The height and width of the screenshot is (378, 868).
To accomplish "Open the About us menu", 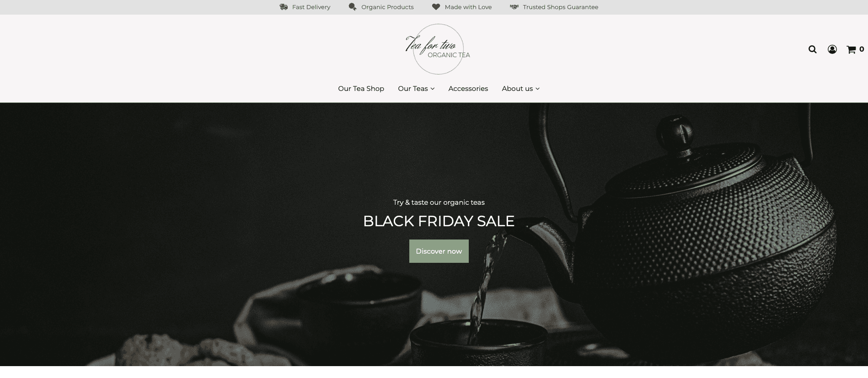I will [517, 89].
